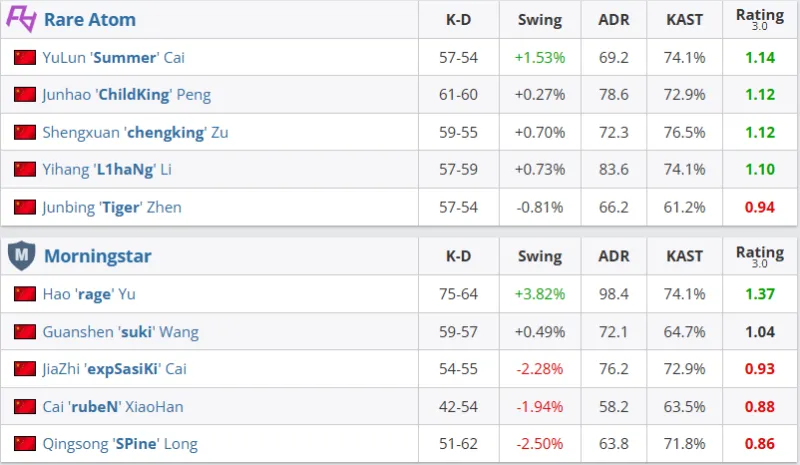Click the Rare Atom team logo
Screen dimensions: 800x465
pos(22,19)
